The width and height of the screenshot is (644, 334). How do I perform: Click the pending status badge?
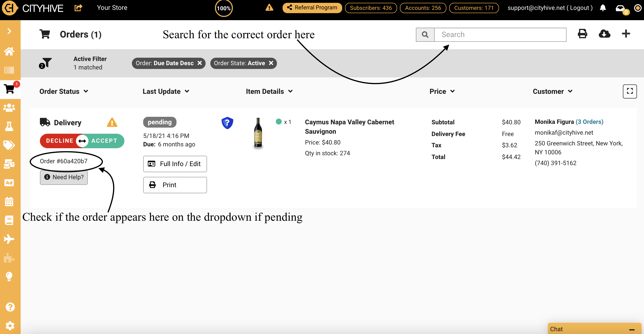pos(160,122)
